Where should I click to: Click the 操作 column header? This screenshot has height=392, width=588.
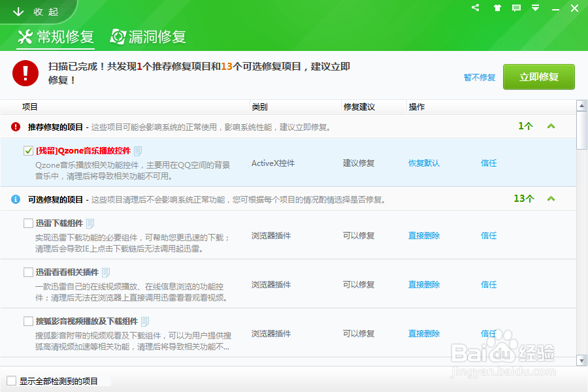pyautogui.click(x=417, y=107)
